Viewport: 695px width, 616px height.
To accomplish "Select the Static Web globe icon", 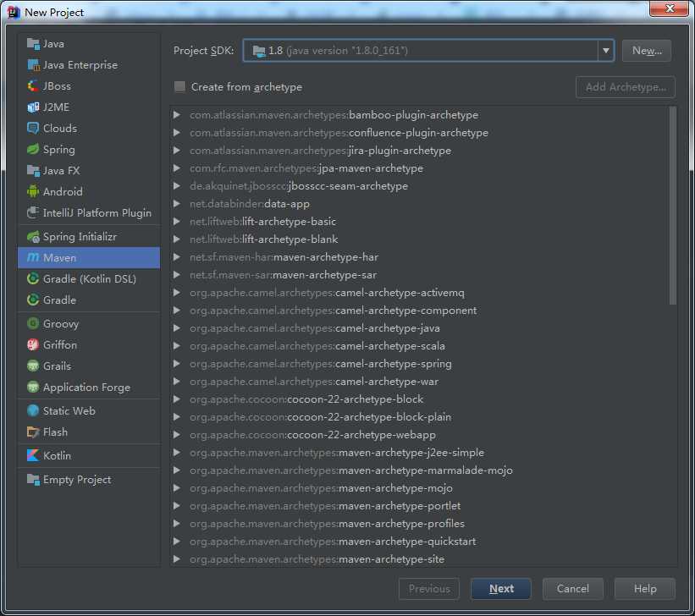I will (33, 411).
